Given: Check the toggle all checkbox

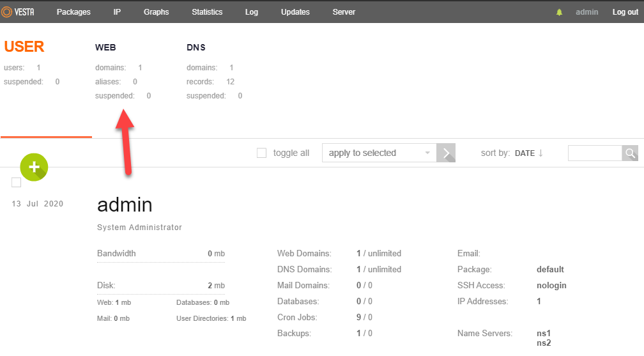Looking at the screenshot, I should click(x=261, y=153).
